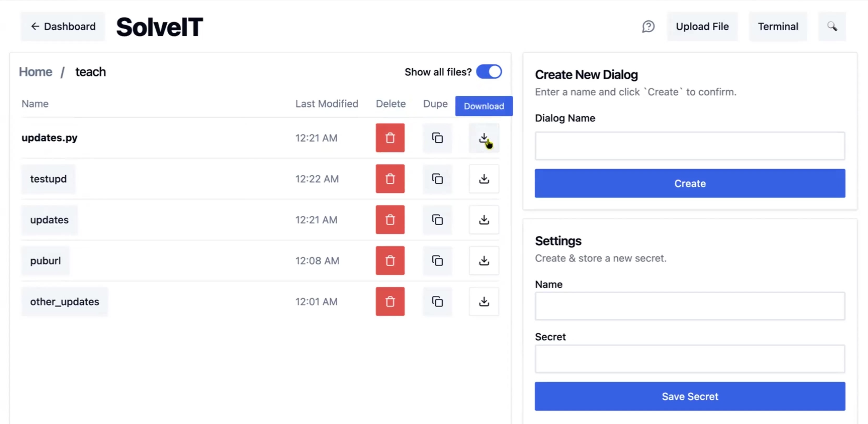Open the search magnifier icon

(832, 26)
